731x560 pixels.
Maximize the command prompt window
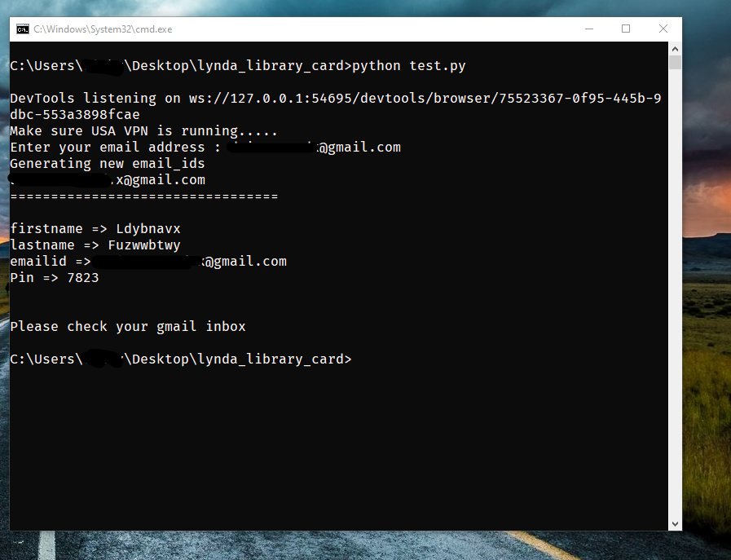tap(626, 29)
